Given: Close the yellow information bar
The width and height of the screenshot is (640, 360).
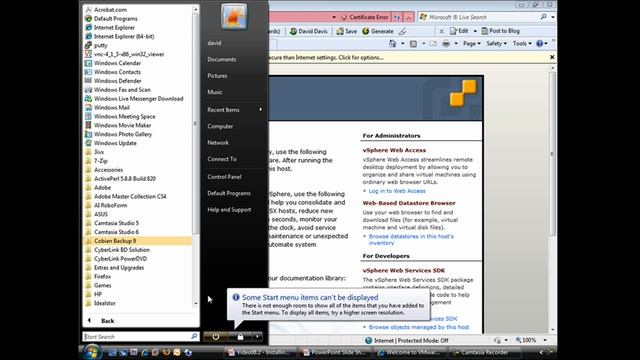Looking at the screenshot, I should pyautogui.click(x=552, y=57).
